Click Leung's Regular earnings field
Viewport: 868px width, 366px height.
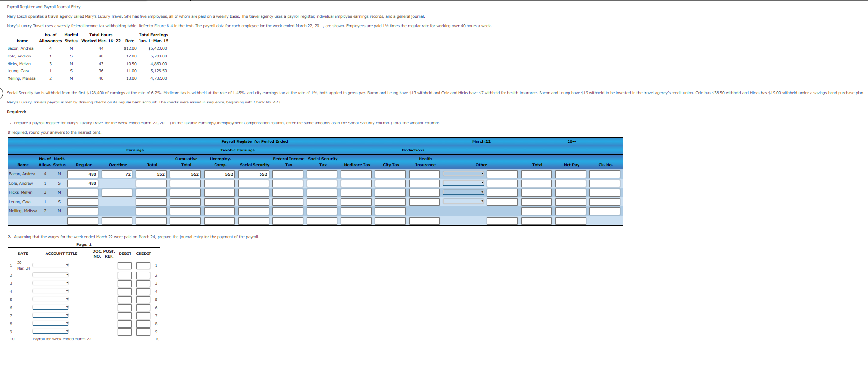83,202
